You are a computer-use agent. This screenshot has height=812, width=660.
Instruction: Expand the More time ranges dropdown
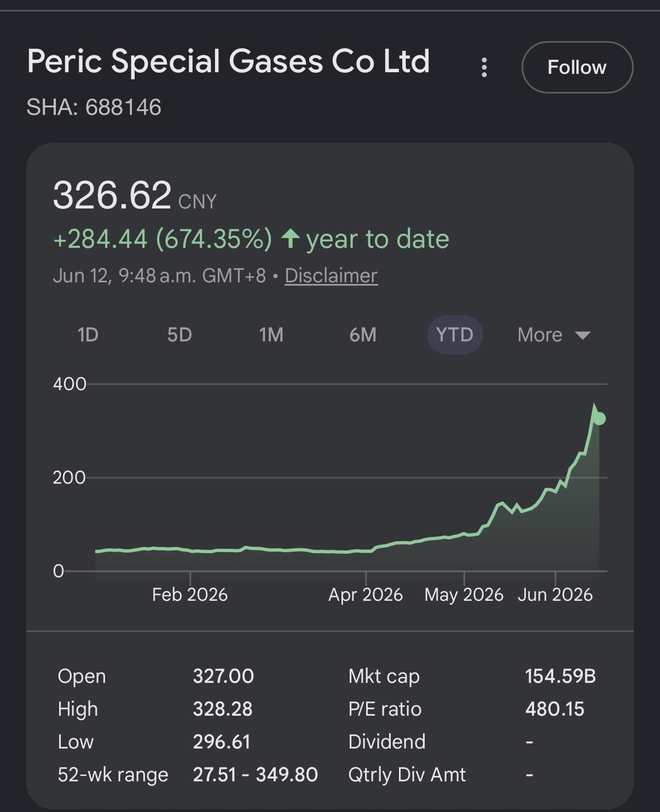[x=554, y=335]
